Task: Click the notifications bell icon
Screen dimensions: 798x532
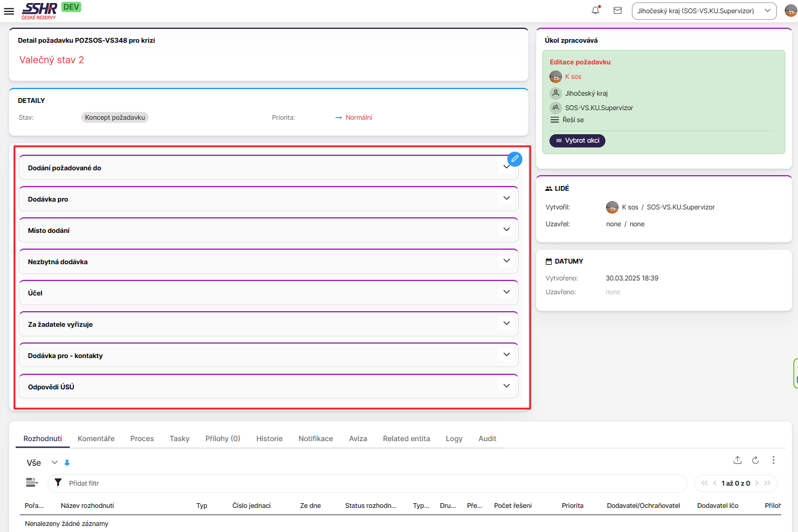Action: pyautogui.click(x=596, y=10)
